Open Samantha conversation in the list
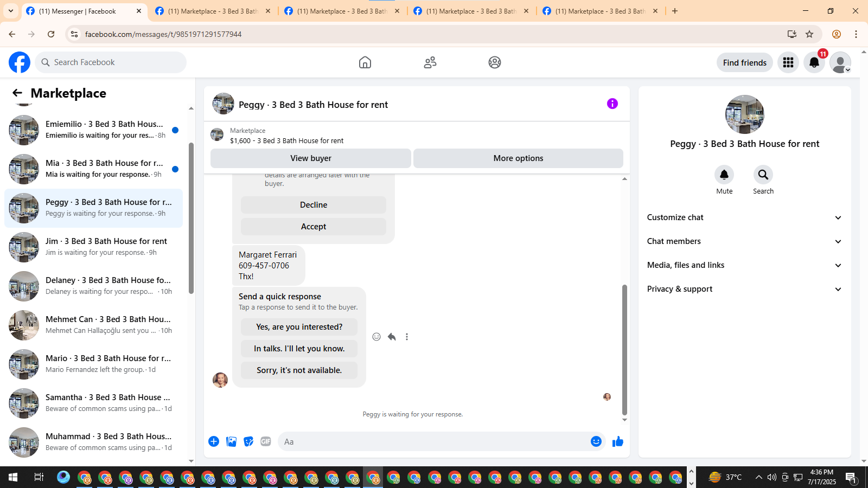 [x=93, y=403]
